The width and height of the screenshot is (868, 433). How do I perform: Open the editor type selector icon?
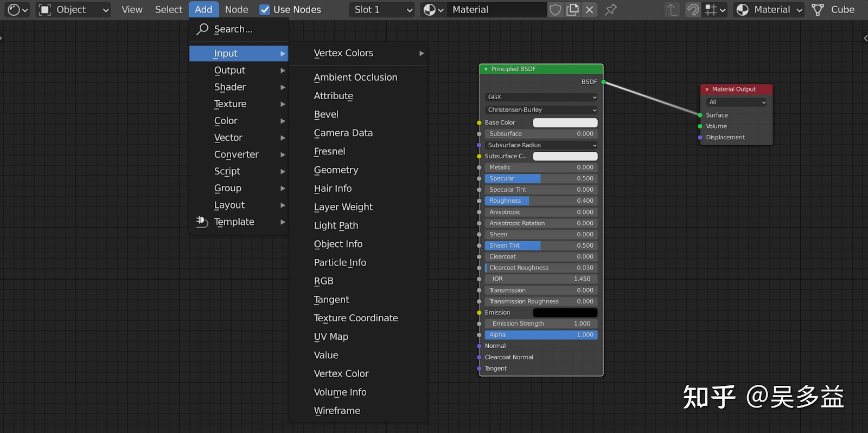pos(17,10)
